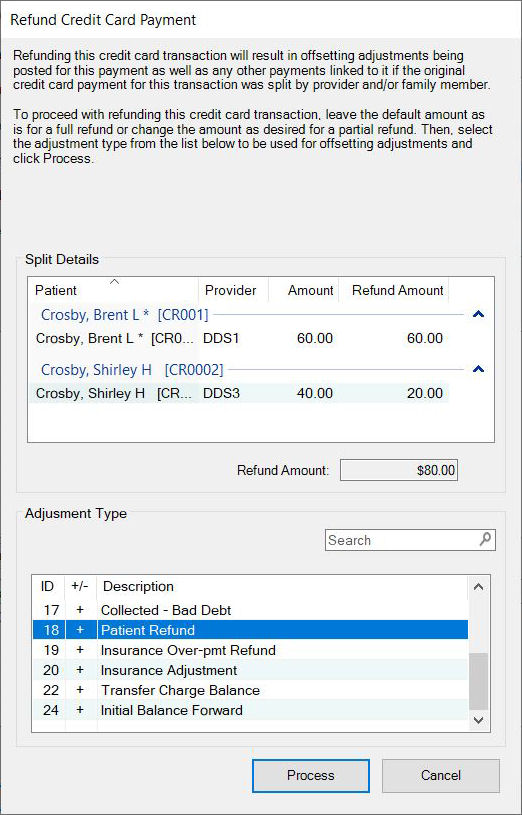Image resolution: width=522 pixels, height=815 pixels.
Task: Edit Shirley's 20.00 refund amount cell
Action: point(394,393)
